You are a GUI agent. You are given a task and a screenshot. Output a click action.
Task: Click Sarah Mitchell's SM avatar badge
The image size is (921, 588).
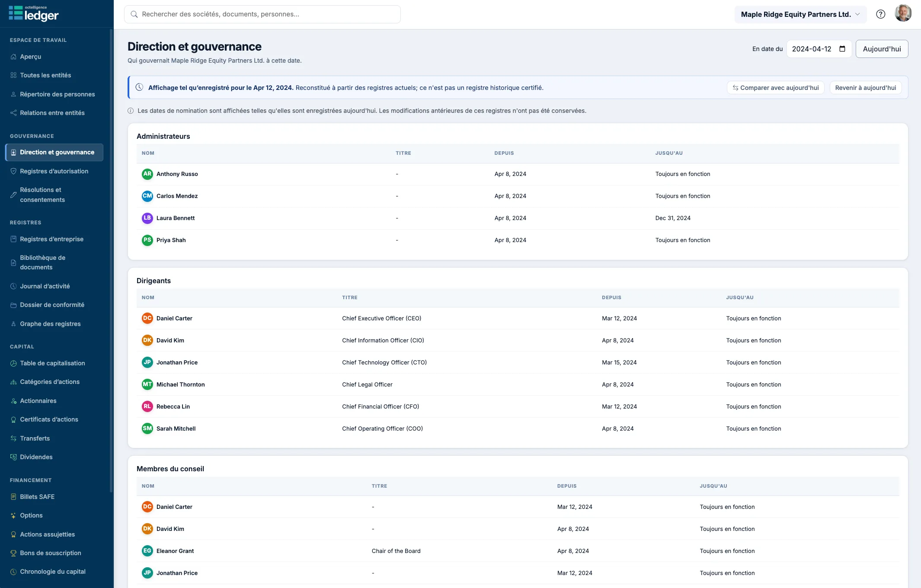pyautogui.click(x=147, y=428)
